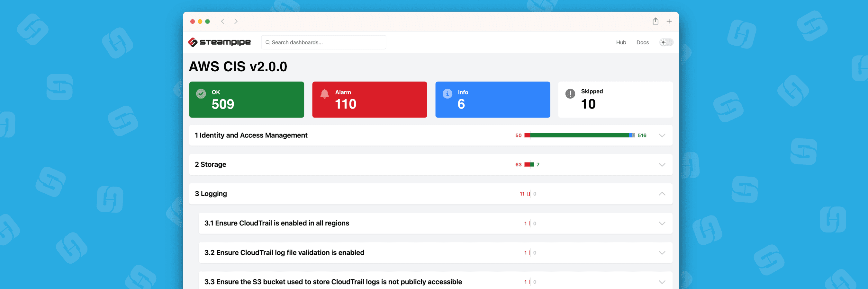This screenshot has height=289, width=868.
Task: Click the '3 Logging' heading text
Action: click(x=211, y=194)
